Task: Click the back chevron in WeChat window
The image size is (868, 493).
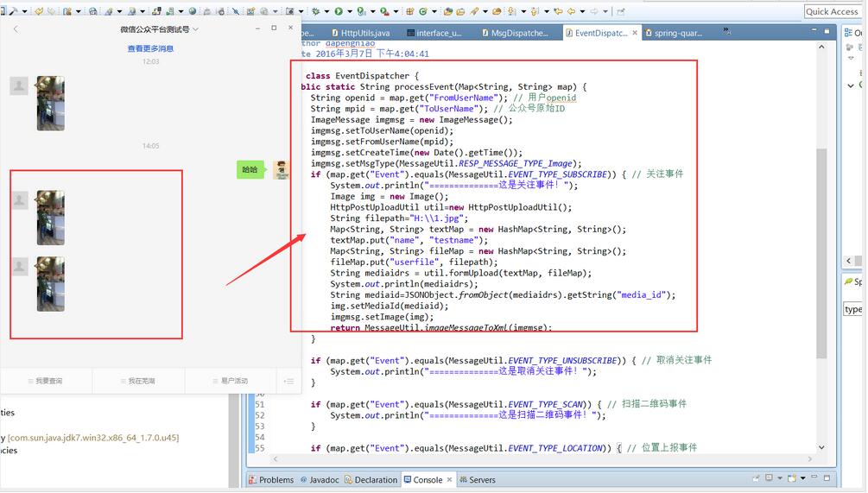Action: pos(16,29)
